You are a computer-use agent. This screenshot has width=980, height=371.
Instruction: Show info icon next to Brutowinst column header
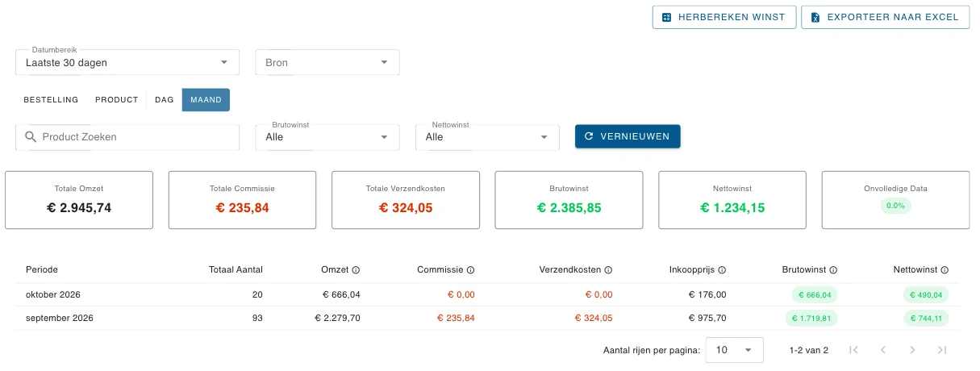click(833, 270)
